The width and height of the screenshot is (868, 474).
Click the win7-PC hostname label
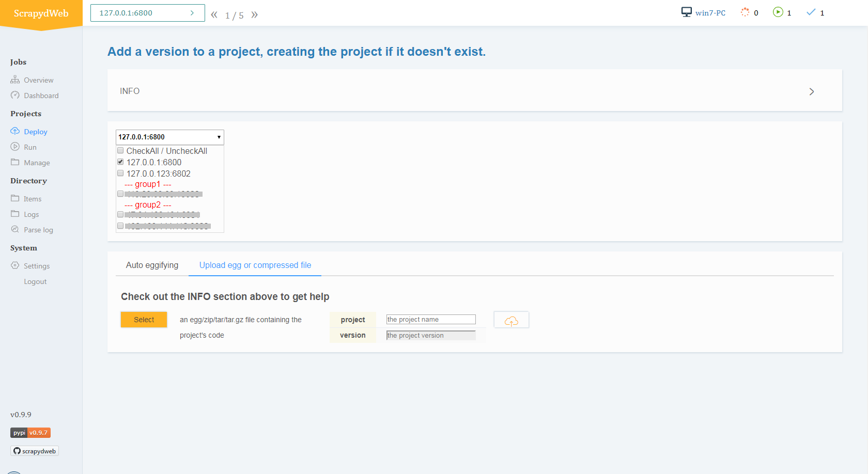coord(710,13)
